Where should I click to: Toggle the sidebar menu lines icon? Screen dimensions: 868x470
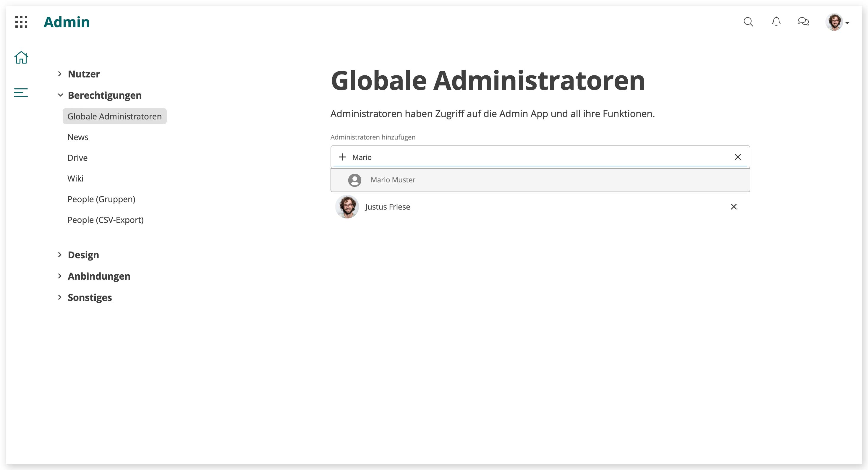pyautogui.click(x=21, y=92)
